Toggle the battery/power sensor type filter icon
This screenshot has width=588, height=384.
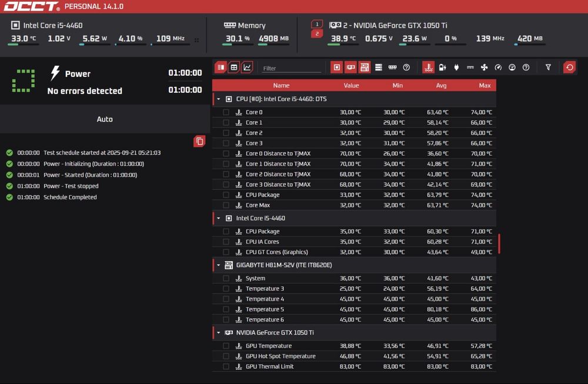pyautogui.click(x=443, y=68)
